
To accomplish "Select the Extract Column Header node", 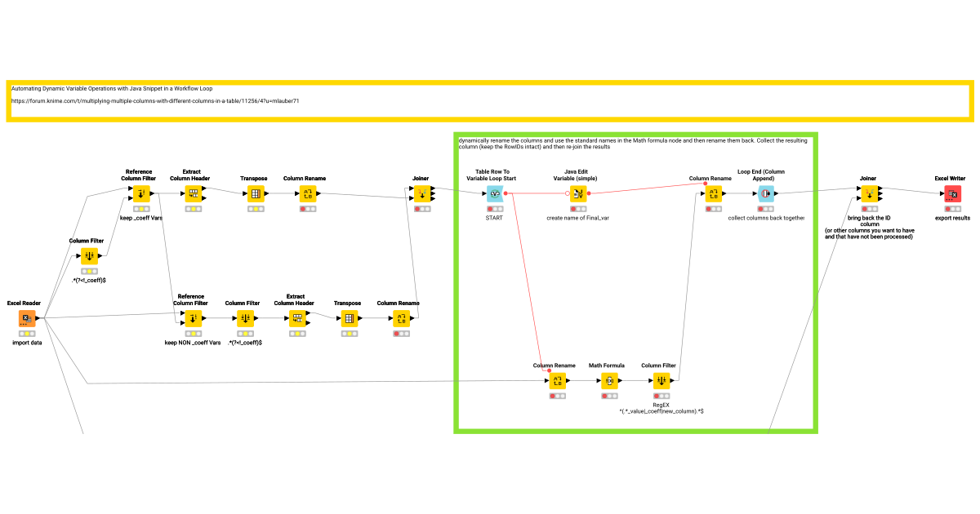I will point(193,194).
